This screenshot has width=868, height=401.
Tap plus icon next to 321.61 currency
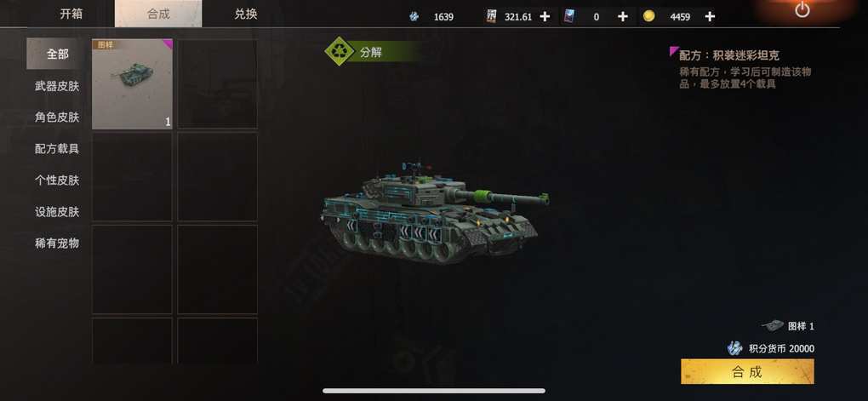tap(545, 17)
